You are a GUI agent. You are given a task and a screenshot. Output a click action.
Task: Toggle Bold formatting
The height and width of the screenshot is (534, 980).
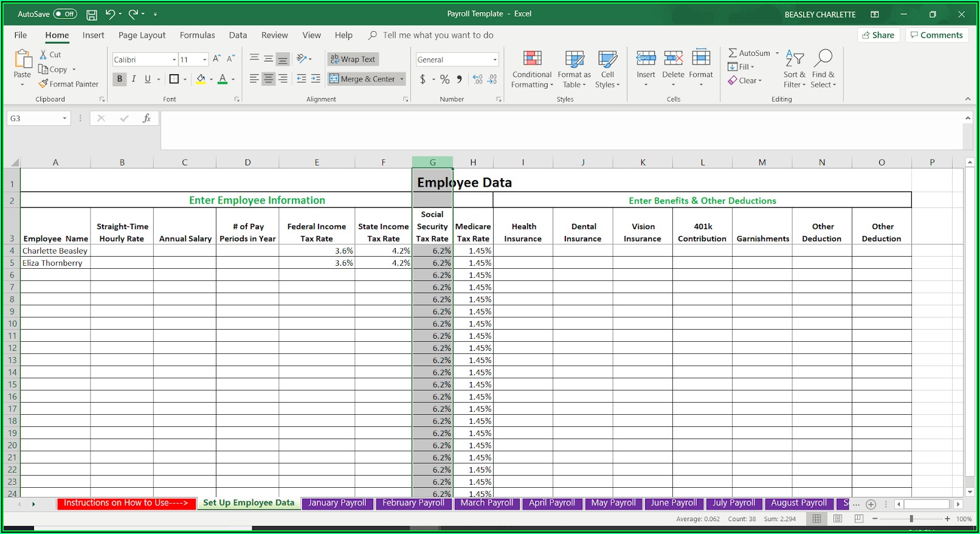(x=120, y=79)
